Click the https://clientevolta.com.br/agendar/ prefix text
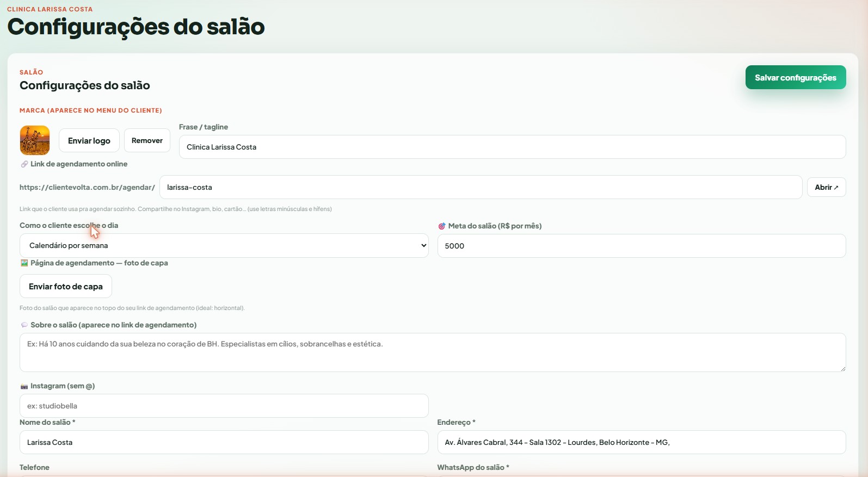The image size is (868, 477). coord(87,187)
